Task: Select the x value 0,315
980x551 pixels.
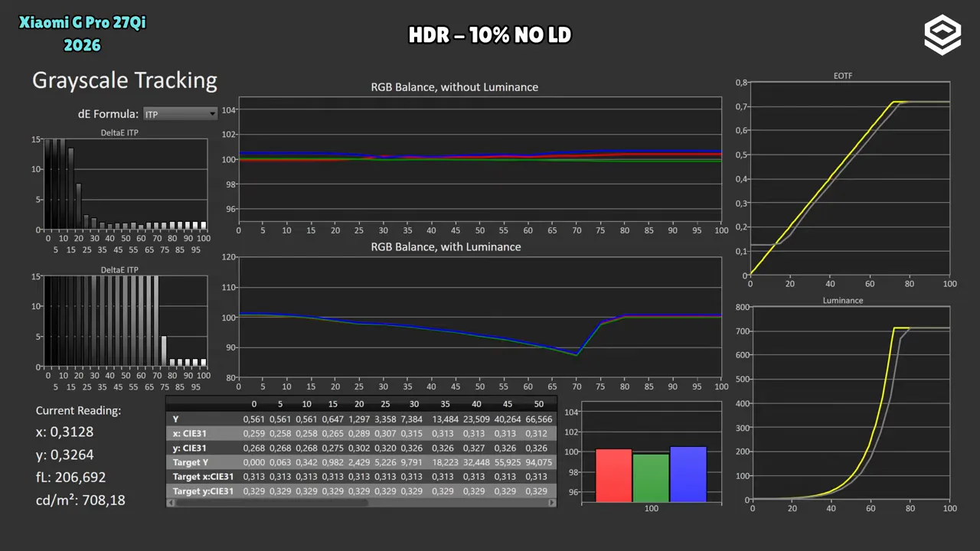Action: coord(411,433)
